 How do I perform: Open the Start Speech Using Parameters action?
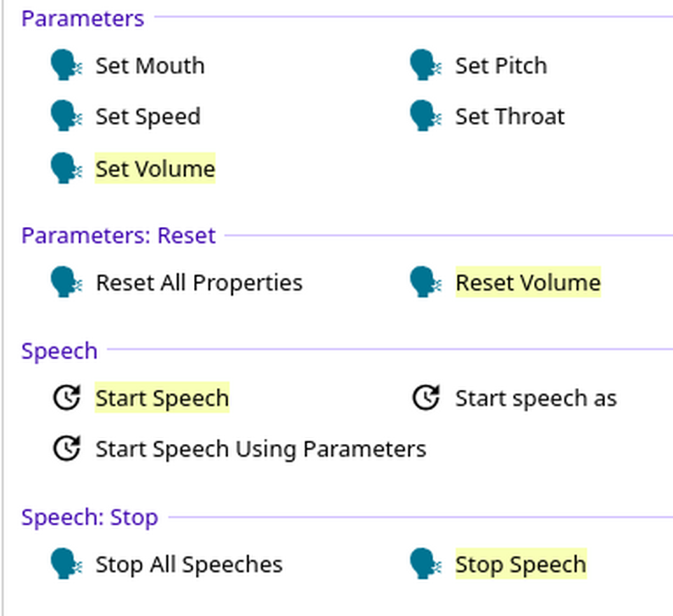tap(260, 448)
